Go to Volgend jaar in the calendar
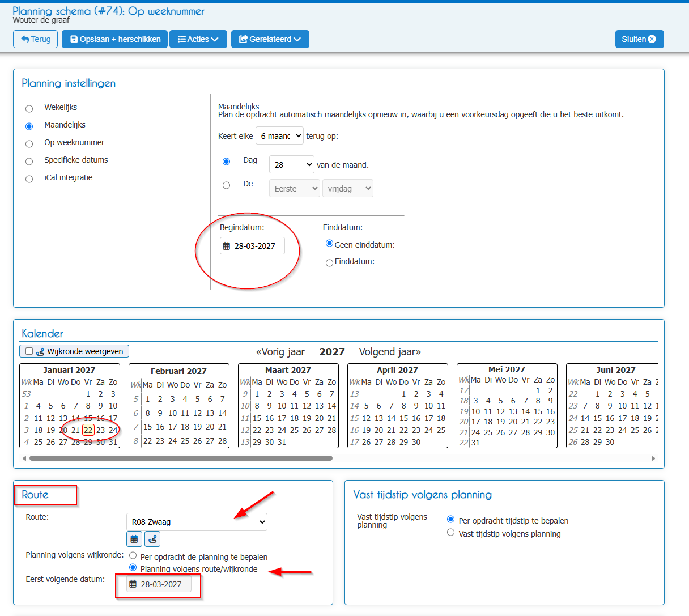Image resolution: width=689 pixels, height=616 pixels. (x=390, y=352)
